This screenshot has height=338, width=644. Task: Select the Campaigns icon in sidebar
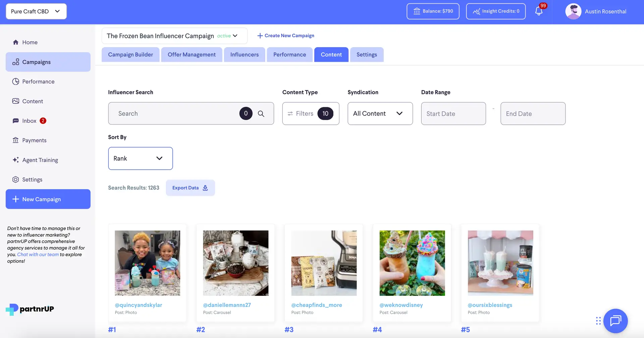click(16, 62)
